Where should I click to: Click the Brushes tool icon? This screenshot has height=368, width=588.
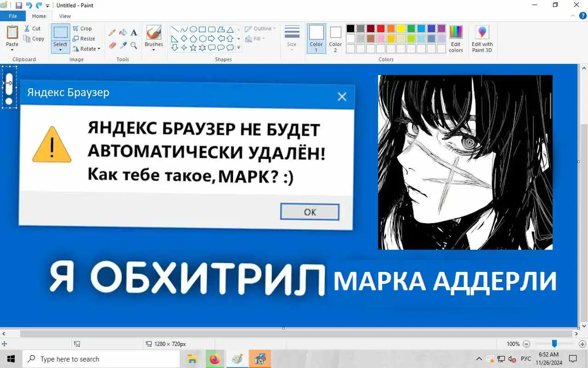coord(153,33)
